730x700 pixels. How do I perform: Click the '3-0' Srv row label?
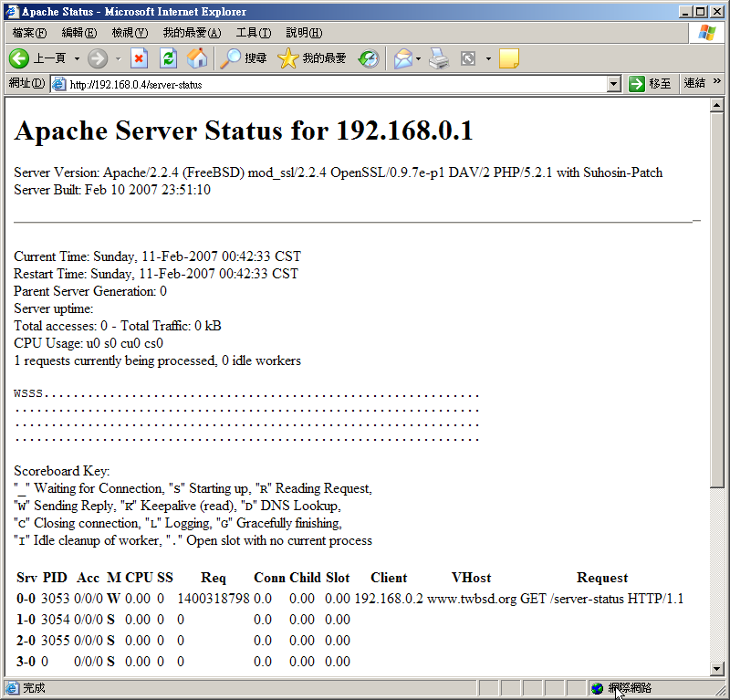coord(26,662)
